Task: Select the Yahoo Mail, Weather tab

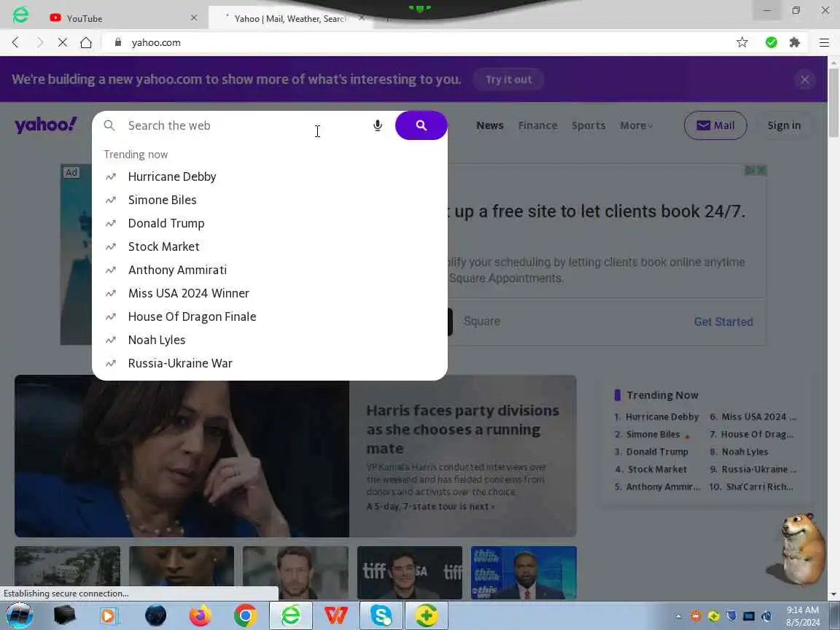Action: pos(289,18)
